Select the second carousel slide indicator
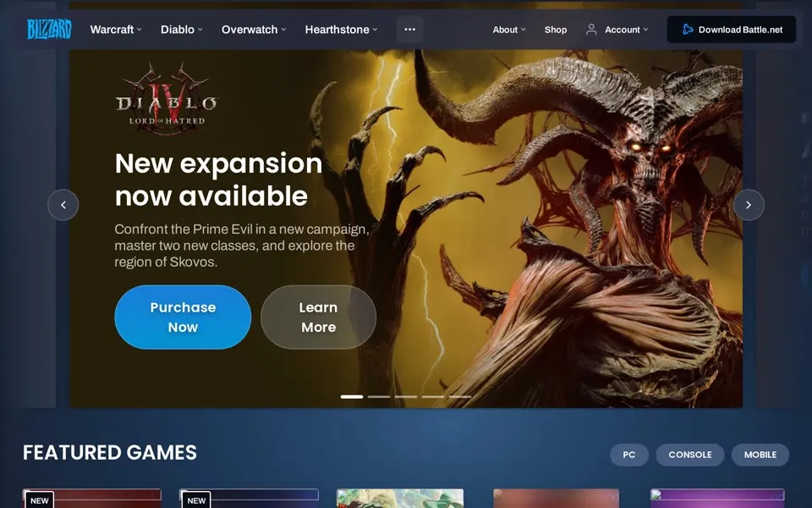This screenshot has height=508, width=812. [379, 396]
